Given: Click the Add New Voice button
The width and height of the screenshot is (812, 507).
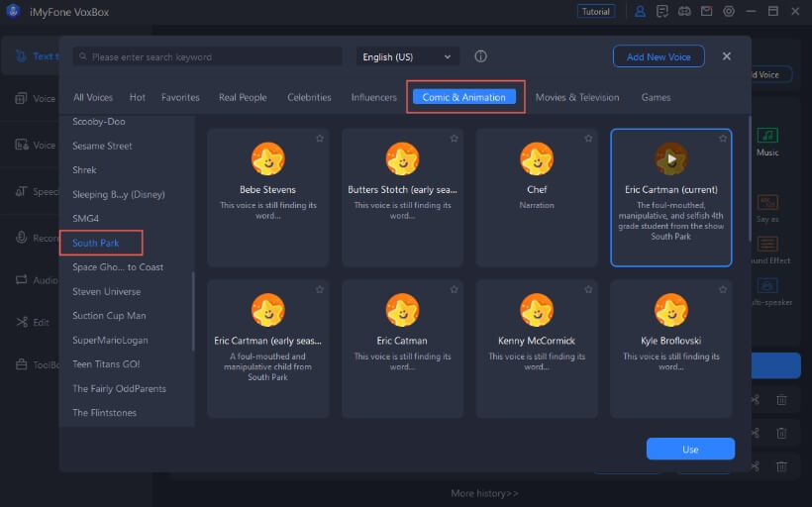Looking at the screenshot, I should [x=659, y=56].
